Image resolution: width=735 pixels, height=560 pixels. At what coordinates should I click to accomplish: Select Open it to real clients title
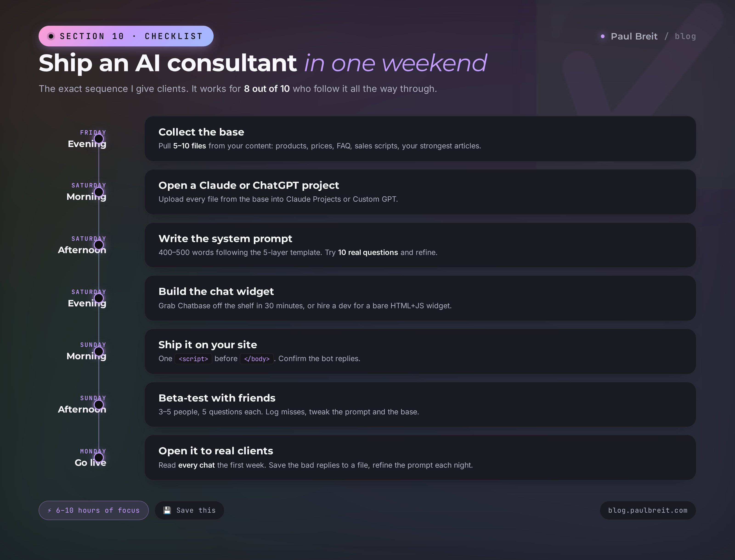tap(216, 451)
